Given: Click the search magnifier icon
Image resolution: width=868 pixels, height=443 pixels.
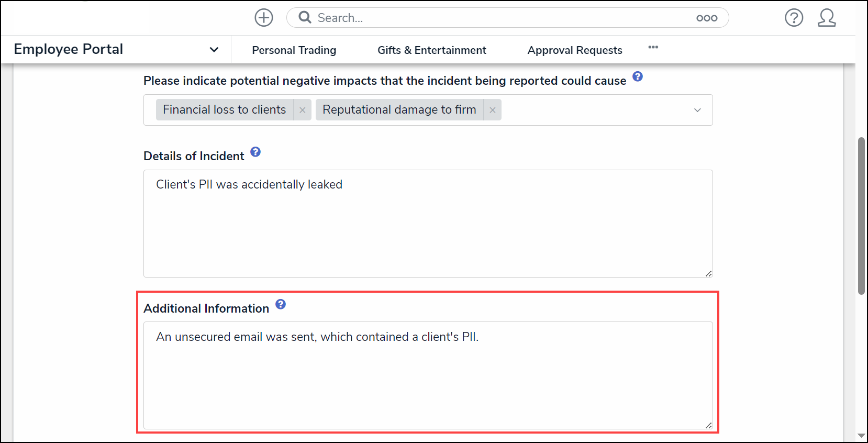Looking at the screenshot, I should [305, 18].
